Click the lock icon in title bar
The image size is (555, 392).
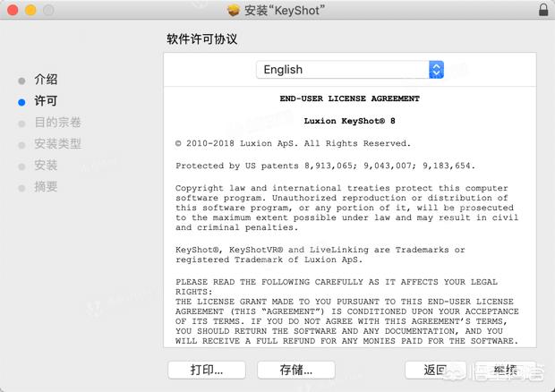(x=543, y=10)
